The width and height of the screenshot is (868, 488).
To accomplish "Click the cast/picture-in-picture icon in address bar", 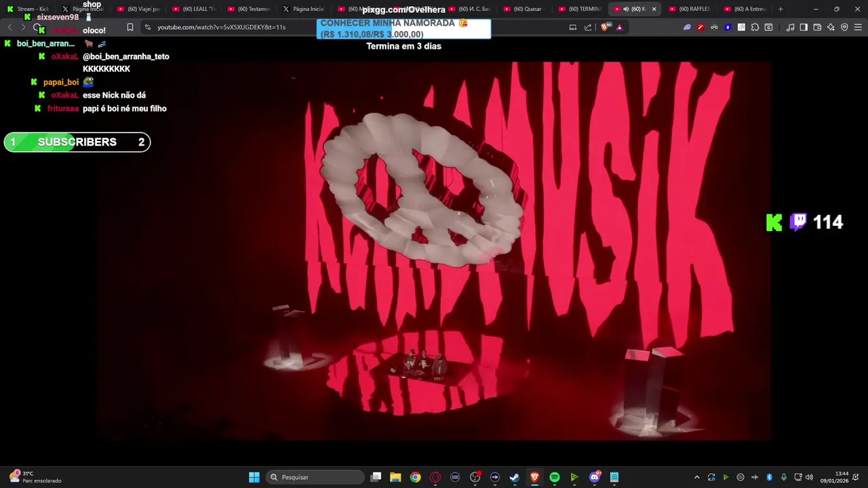I will point(573,27).
